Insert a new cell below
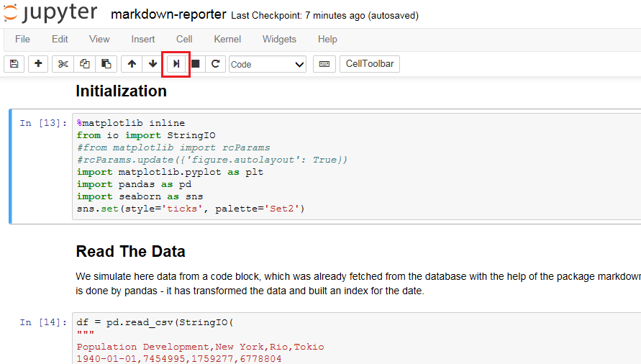 click(38, 64)
